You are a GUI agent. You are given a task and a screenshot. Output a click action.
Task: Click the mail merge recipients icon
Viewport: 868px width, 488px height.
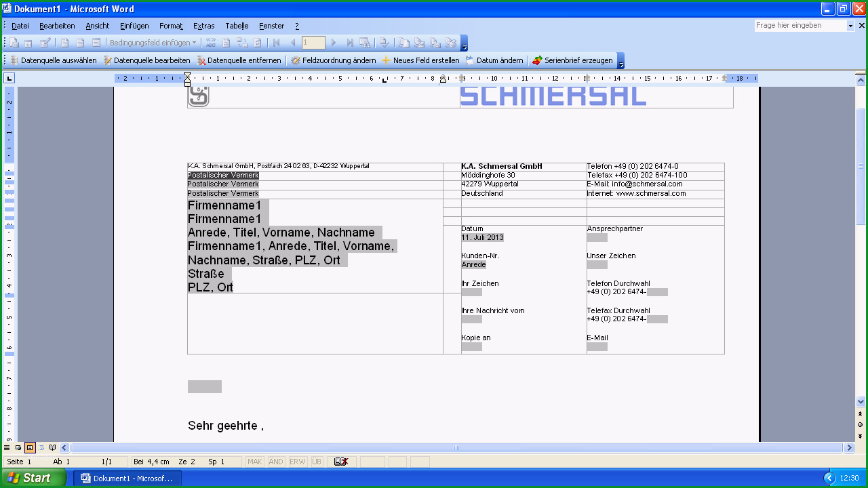(x=45, y=43)
